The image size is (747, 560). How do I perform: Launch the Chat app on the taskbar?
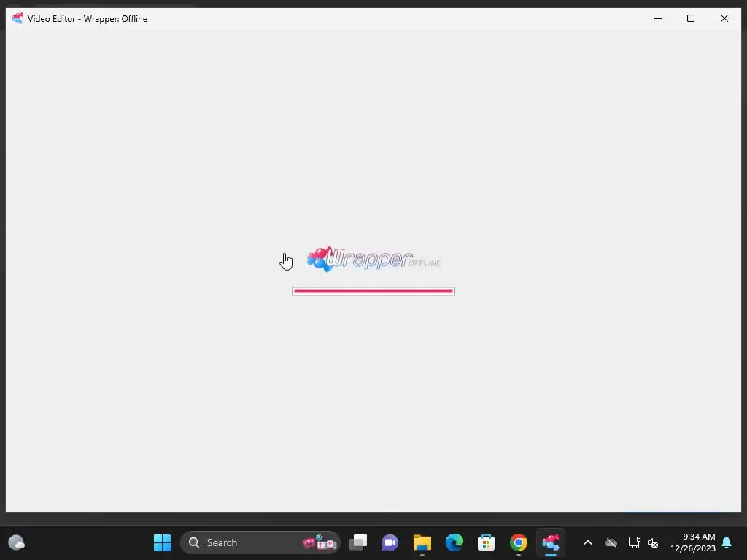(390, 542)
